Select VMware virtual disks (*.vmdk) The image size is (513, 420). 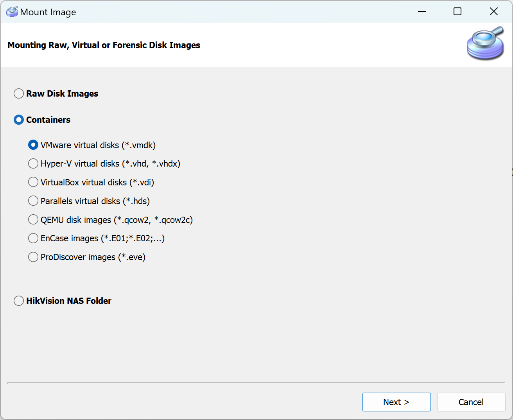coord(33,145)
